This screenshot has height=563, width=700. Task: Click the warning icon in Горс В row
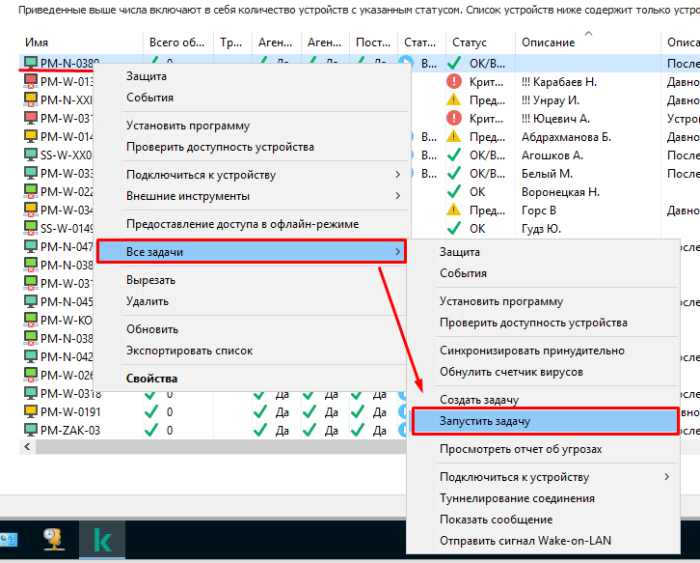[454, 209]
